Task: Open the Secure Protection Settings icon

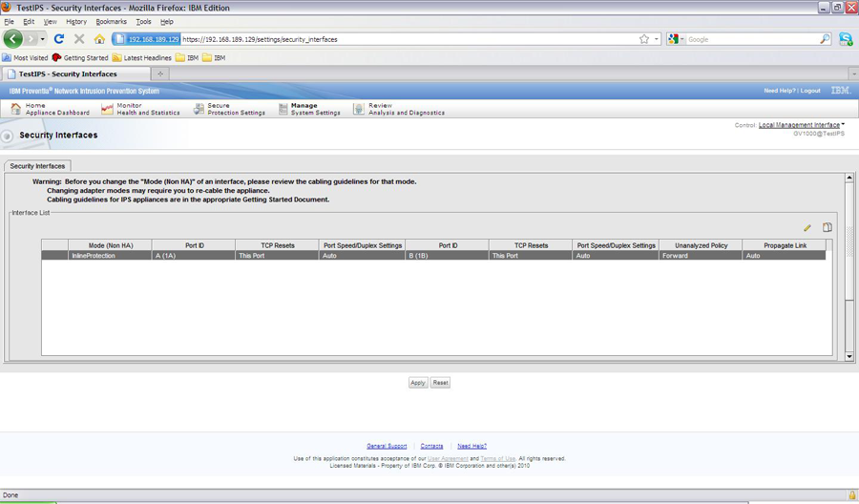Action: [199, 109]
